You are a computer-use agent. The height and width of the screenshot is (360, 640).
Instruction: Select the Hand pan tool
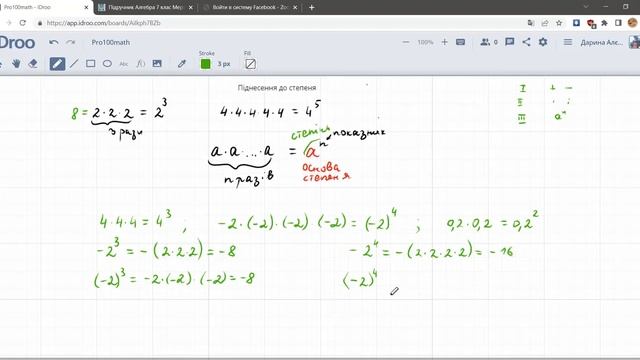(x=16, y=64)
